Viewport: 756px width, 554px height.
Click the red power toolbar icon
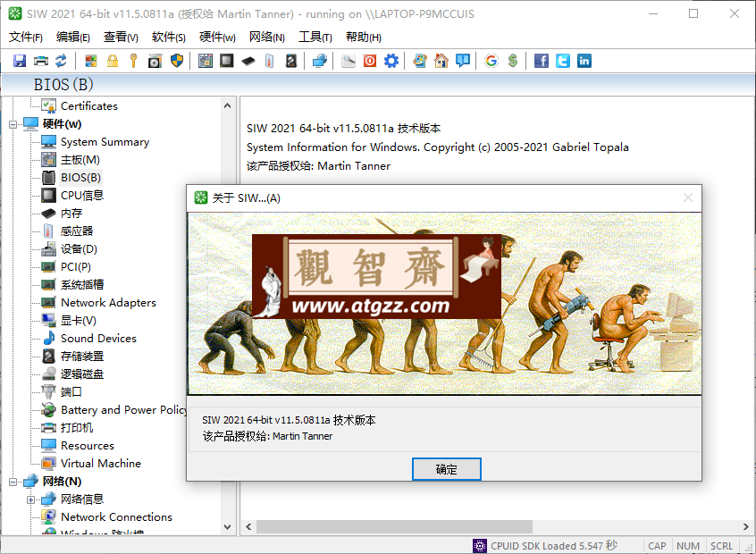click(x=370, y=61)
